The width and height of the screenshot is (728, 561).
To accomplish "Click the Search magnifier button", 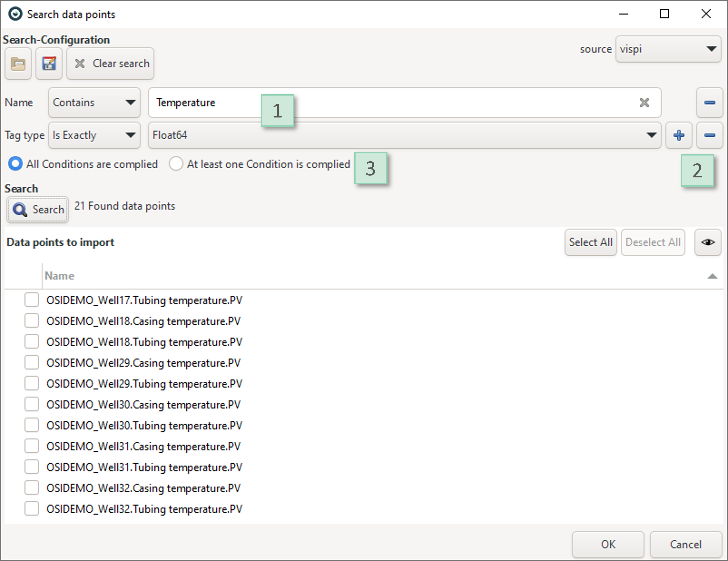I will click(38, 209).
